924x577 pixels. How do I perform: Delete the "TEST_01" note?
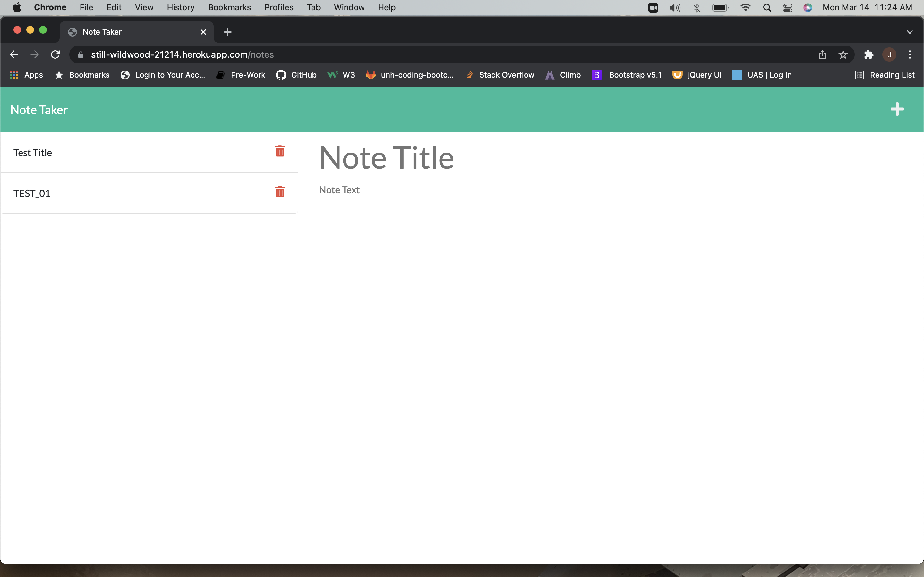[x=280, y=192]
